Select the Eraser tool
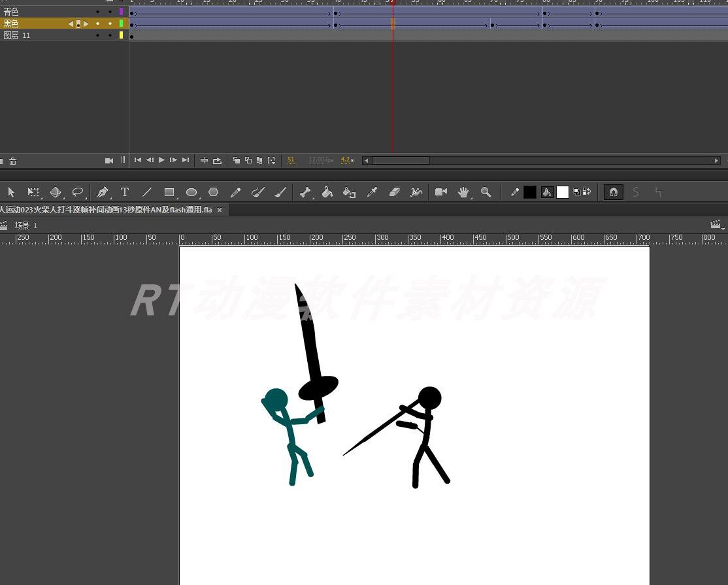The height and width of the screenshot is (585, 728). [394, 192]
